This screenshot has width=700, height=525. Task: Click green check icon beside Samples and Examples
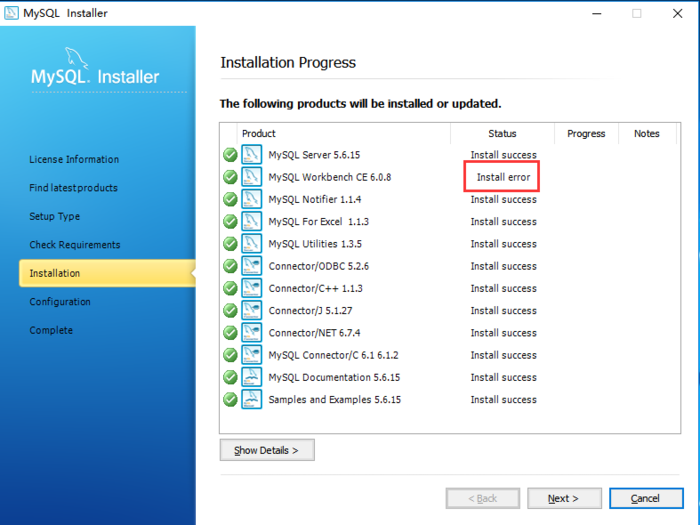230,399
